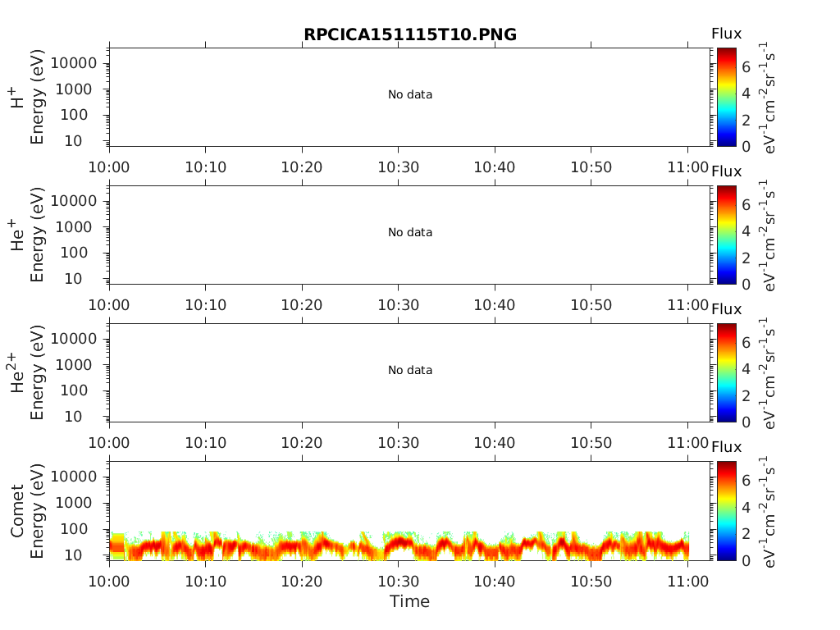Click the 'Comet Energy (eV)' axis label
840x630 pixels.
click(x=27, y=510)
